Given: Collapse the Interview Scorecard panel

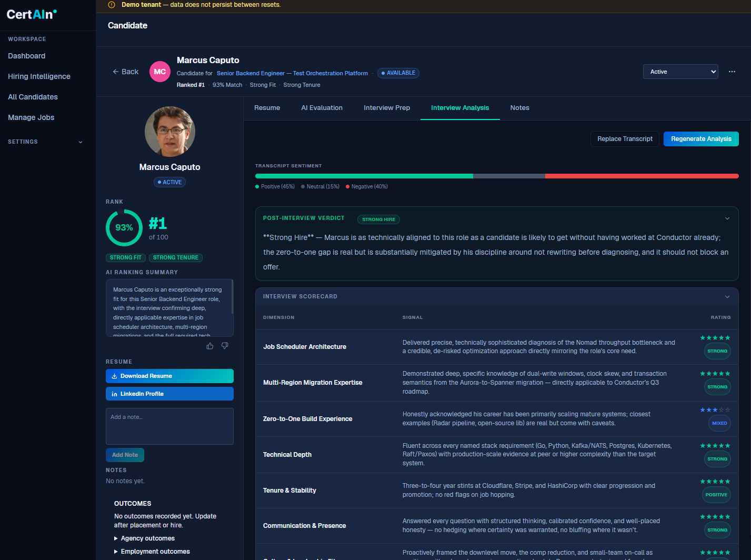Looking at the screenshot, I should 727,297.
